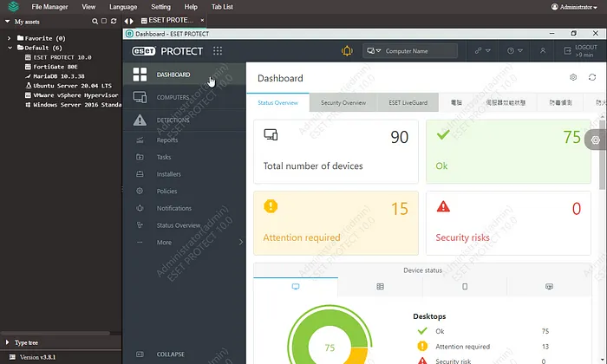Viewport: 607px width, 364px height.
Task: Open the Computers section
Action: [x=184, y=97]
